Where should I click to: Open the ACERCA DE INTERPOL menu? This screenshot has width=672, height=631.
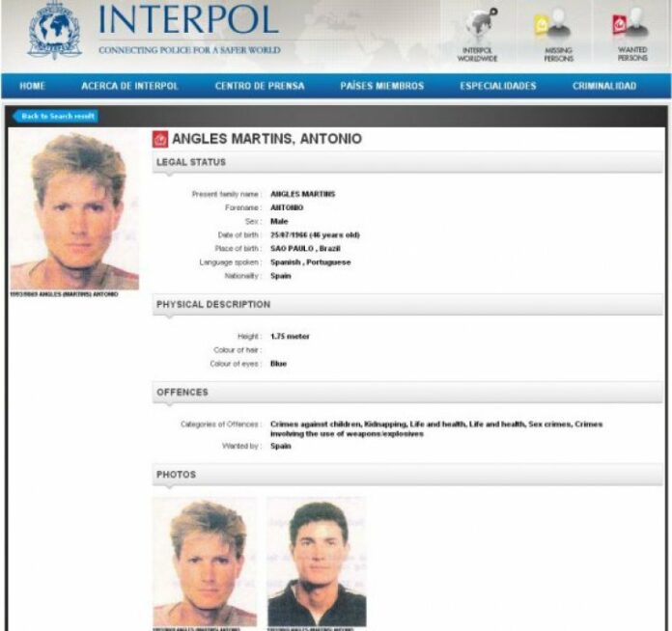(x=129, y=86)
